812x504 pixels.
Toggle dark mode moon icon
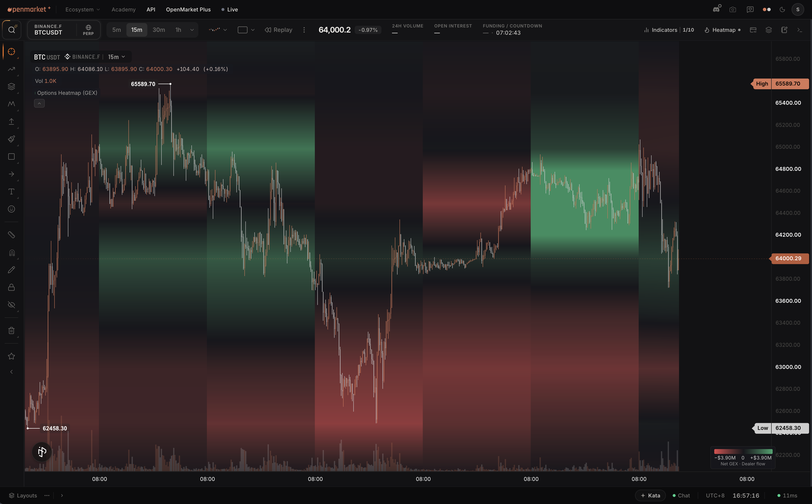pyautogui.click(x=782, y=9)
